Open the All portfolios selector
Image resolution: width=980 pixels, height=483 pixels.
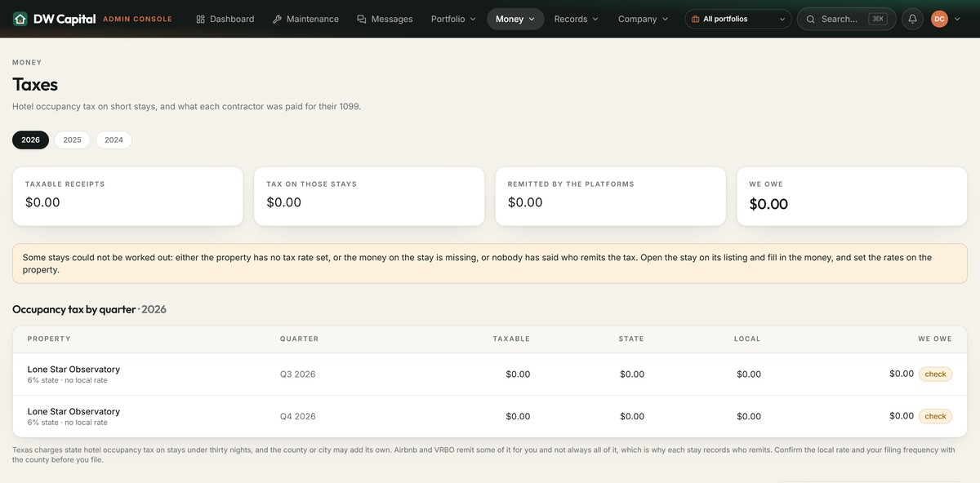tap(738, 19)
